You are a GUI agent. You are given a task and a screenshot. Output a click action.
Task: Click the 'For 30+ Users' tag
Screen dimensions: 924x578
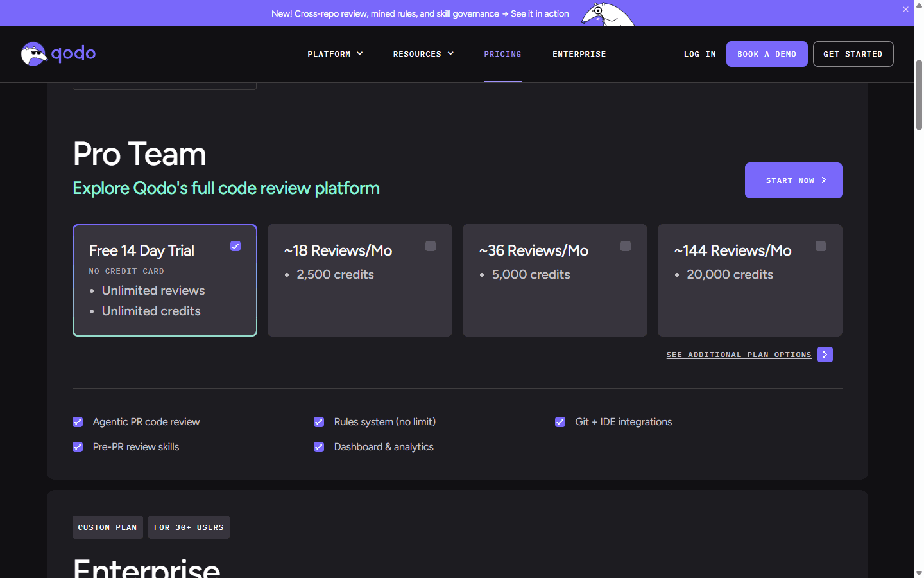(x=189, y=527)
